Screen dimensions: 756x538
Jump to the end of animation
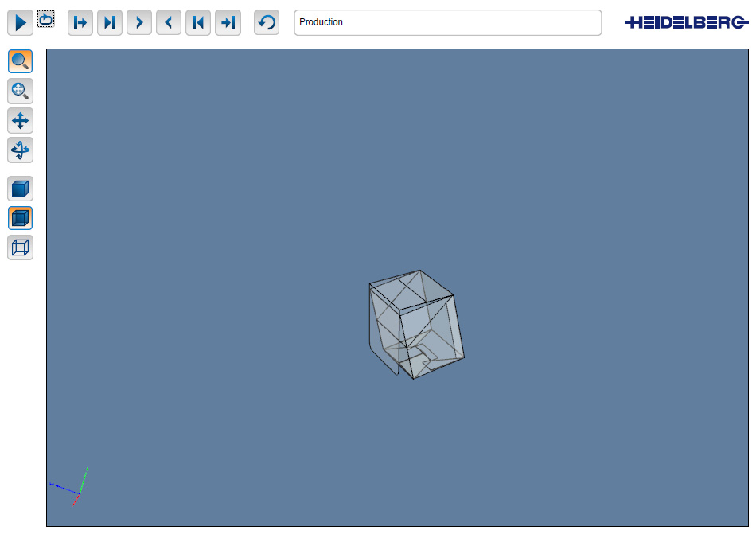tap(228, 22)
